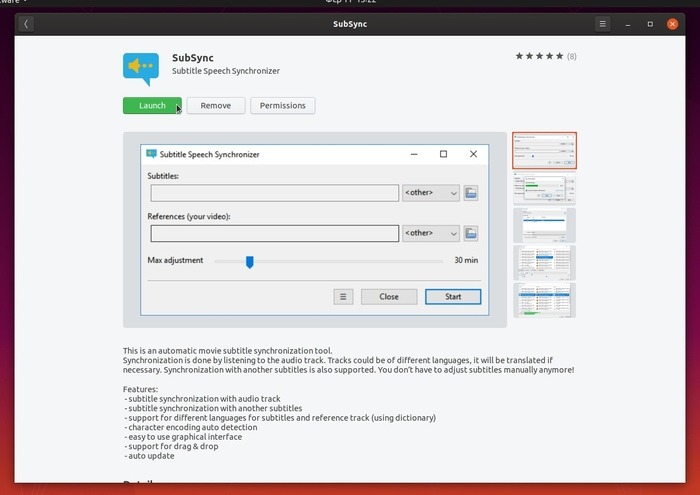Close the SubSync software window
The image size is (700, 495).
click(x=672, y=24)
